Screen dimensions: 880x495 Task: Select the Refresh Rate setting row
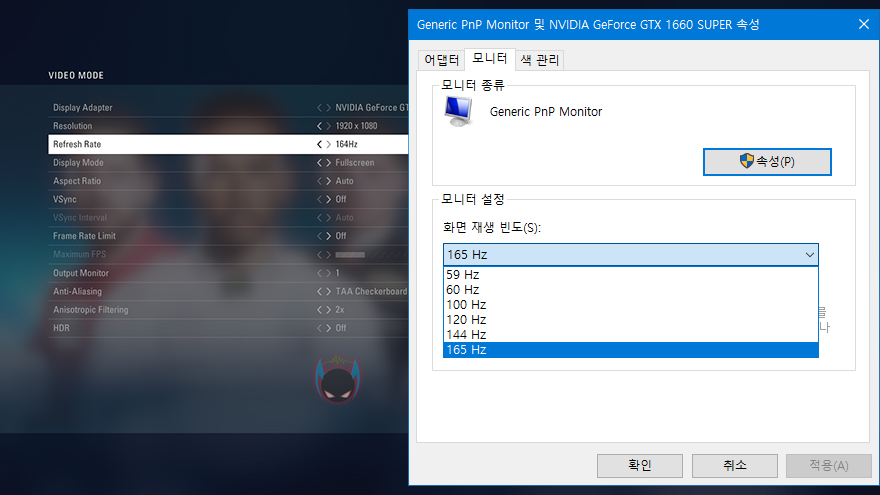pyautogui.click(x=228, y=144)
